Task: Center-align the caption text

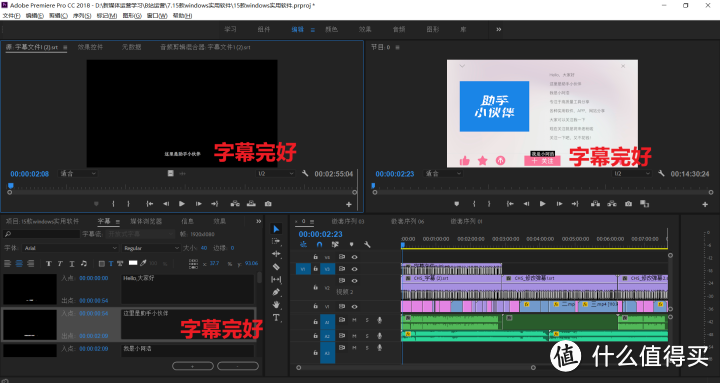Action: 19,263
